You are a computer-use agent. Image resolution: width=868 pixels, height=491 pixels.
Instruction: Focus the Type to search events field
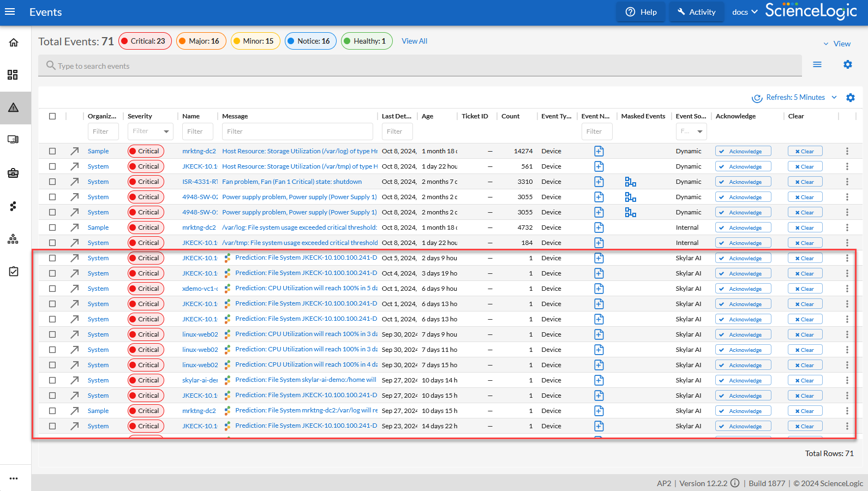click(x=420, y=65)
